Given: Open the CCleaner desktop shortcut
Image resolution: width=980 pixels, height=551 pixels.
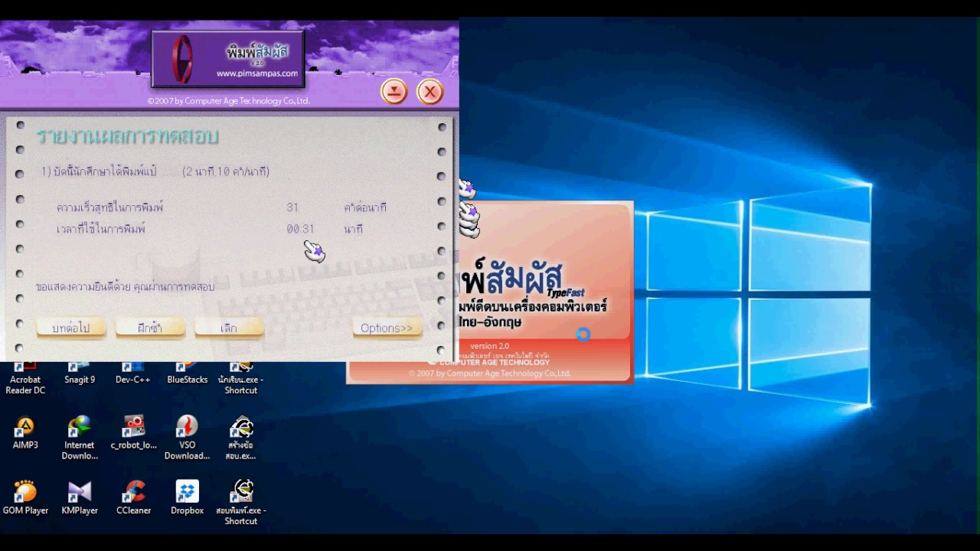Looking at the screenshot, I should click(133, 497).
